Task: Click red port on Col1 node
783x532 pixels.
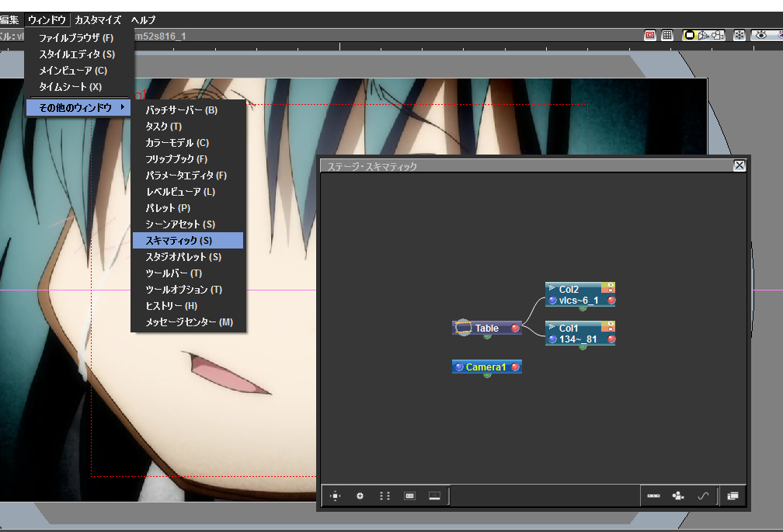Action: click(611, 339)
